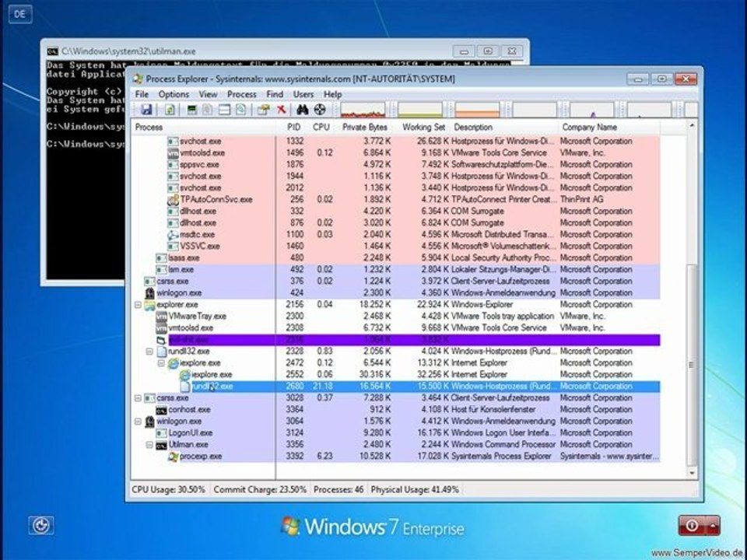747x560 pixels.
Task: Collapse the explorer.exe tree node
Action: (138, 305)
